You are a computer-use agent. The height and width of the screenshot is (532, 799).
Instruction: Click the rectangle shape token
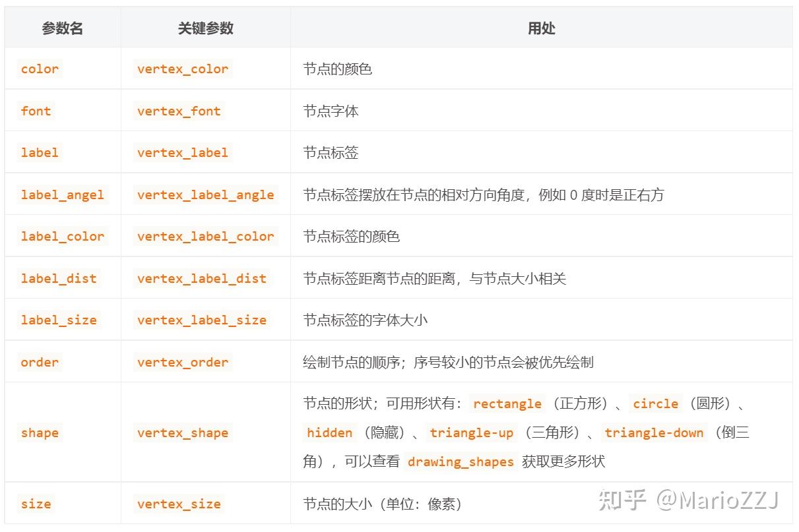tap(506, 403)
